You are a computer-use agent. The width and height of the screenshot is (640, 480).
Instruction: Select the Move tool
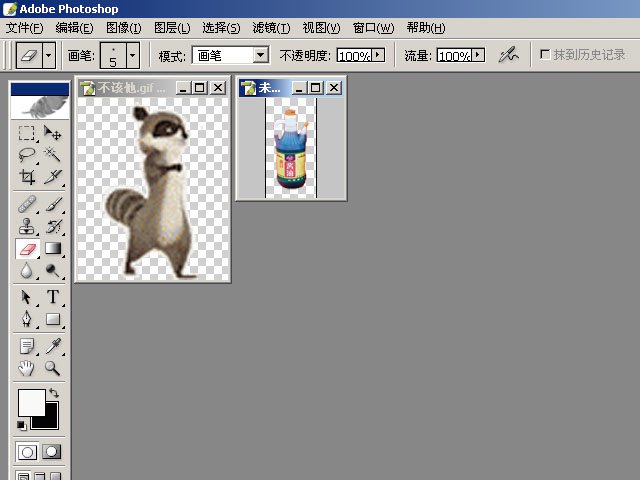(52, 133)
